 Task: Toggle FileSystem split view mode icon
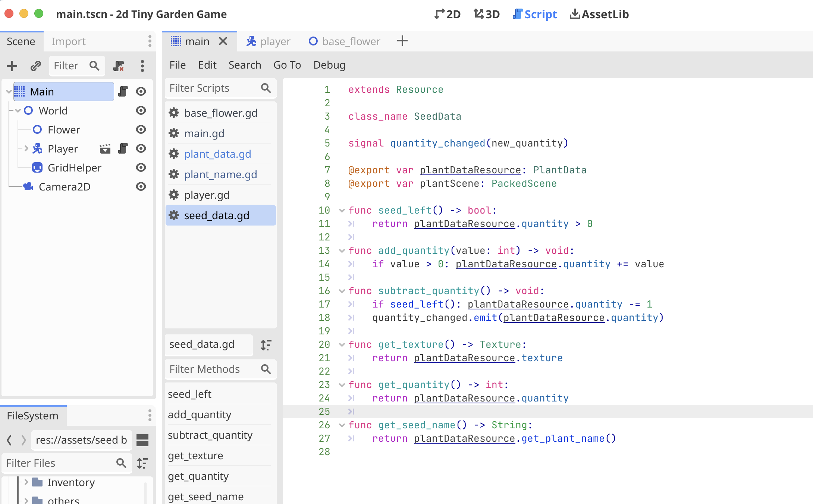(x=142, y=440)
